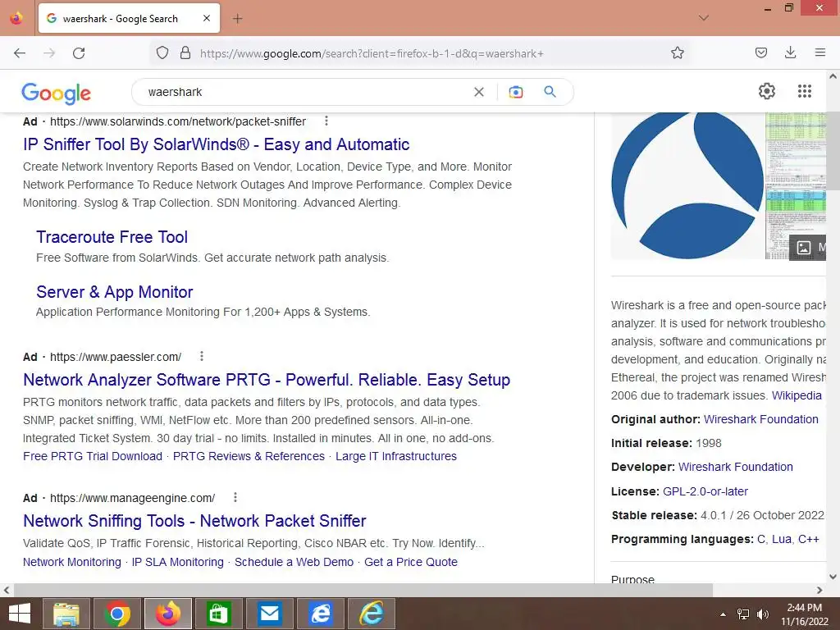This screenshot has height=630, width=840.
Task: Open the volume speaker tray icon
Action: (762, 614)
